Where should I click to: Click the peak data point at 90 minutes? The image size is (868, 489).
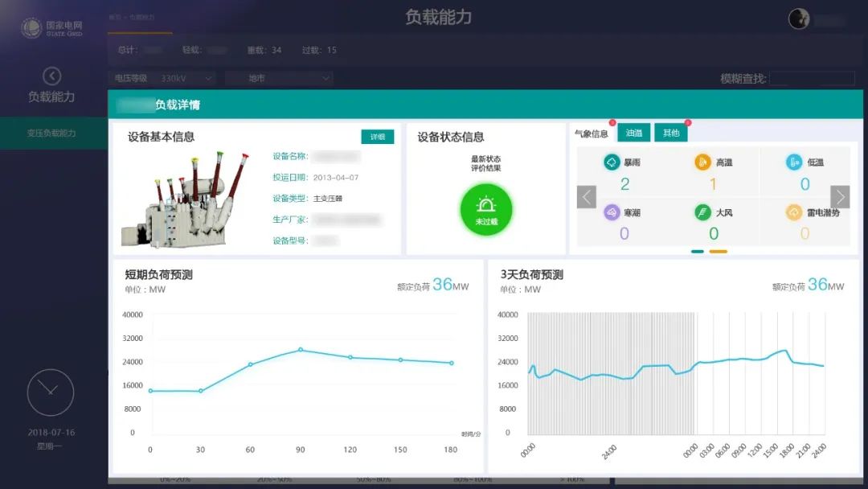click(301, 350)
